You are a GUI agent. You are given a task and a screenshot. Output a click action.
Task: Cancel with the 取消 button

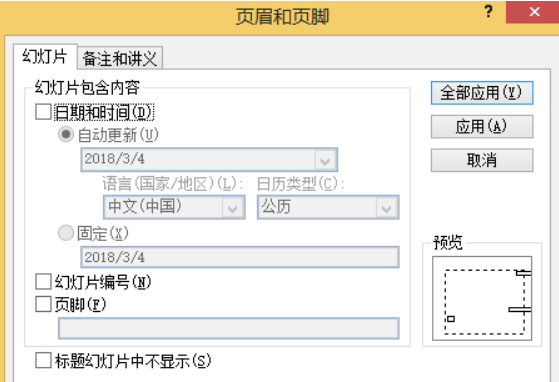pyautogui.click(x=482, y=160)
